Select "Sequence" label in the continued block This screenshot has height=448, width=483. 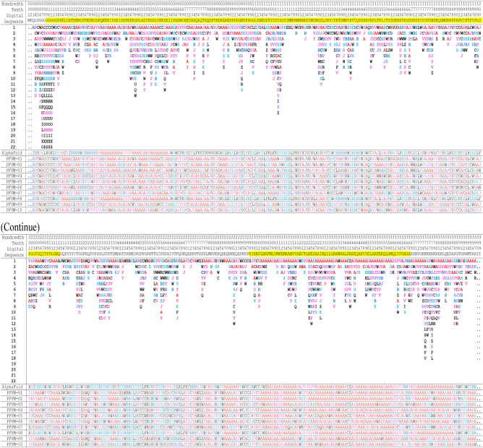tap(14, 255)
